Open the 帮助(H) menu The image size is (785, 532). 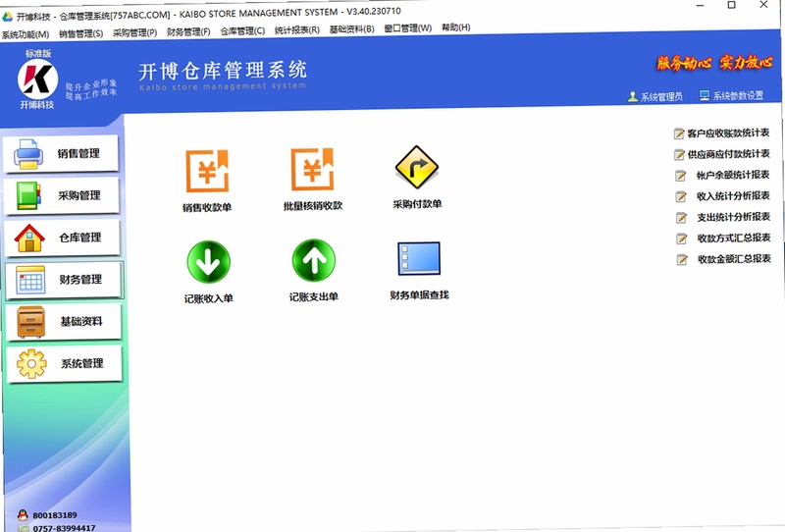pos(455,27)
